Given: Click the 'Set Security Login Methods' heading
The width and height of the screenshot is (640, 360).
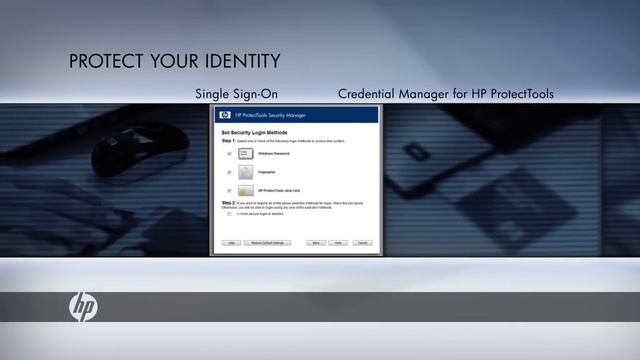Looking at the screenshot, I should pos(254,133).
